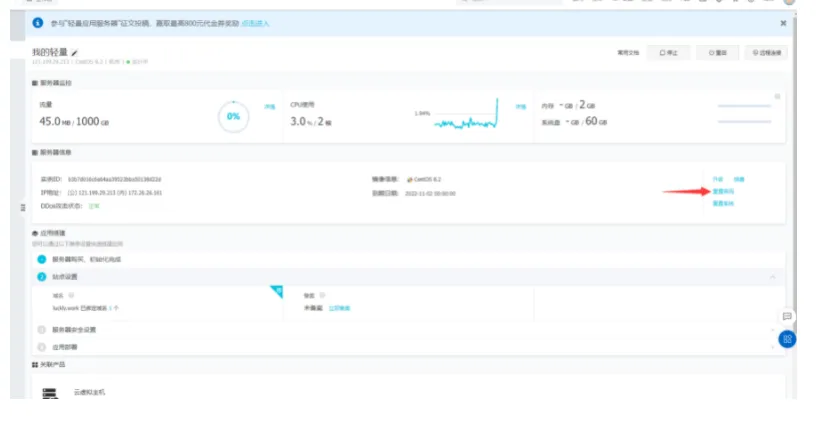This screenshot has height=422, width=838.
Task: Click the 停止 stop server button
Action: (x=668, y=53)
